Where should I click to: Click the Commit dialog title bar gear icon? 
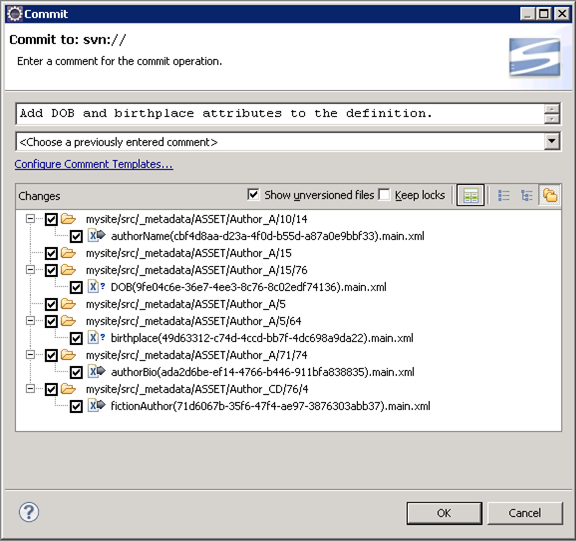(x=15, y=14)
